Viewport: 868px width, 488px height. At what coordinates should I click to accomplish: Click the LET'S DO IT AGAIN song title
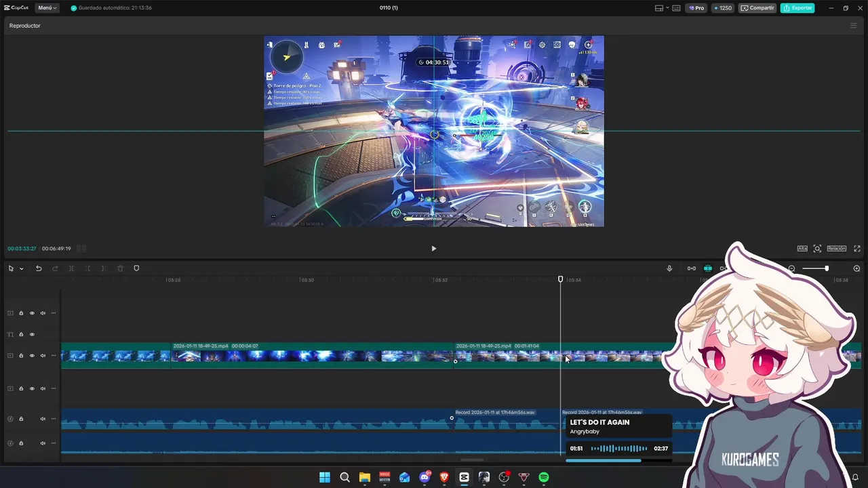point(599,422)
